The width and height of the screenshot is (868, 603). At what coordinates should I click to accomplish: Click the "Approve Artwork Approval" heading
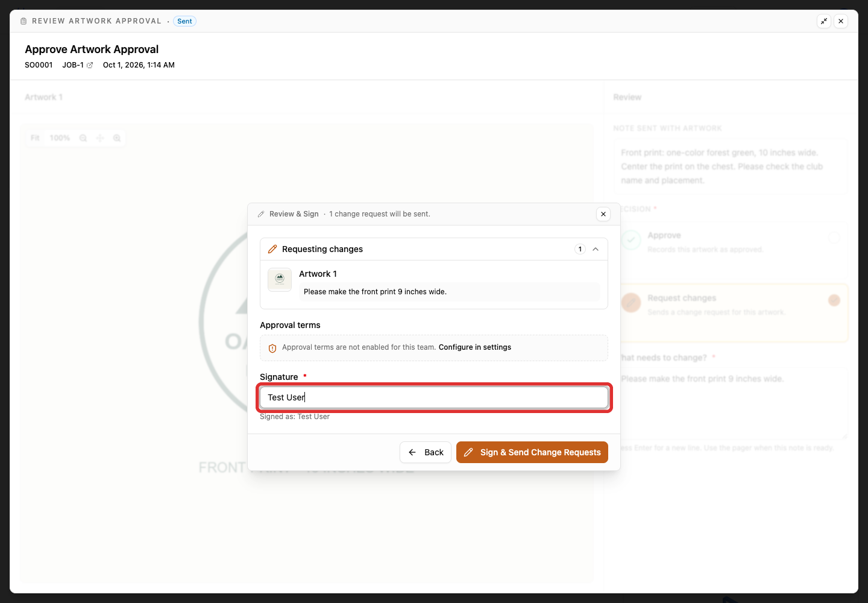coord(92,49)
